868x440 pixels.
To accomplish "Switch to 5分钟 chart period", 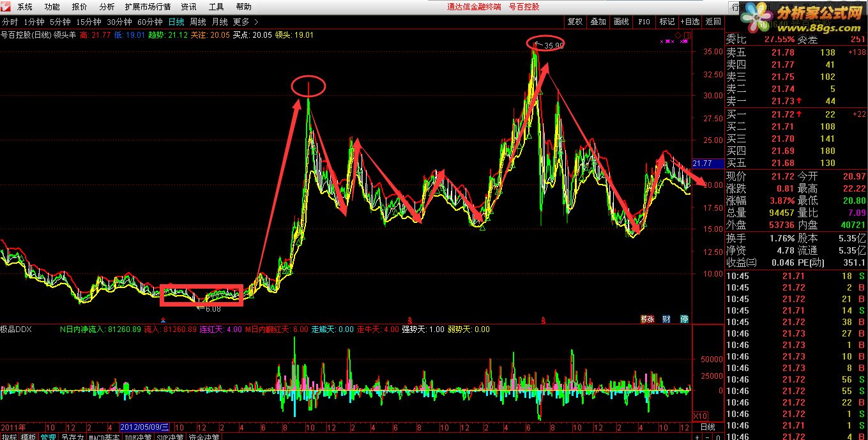I will [x=60, y=22].
